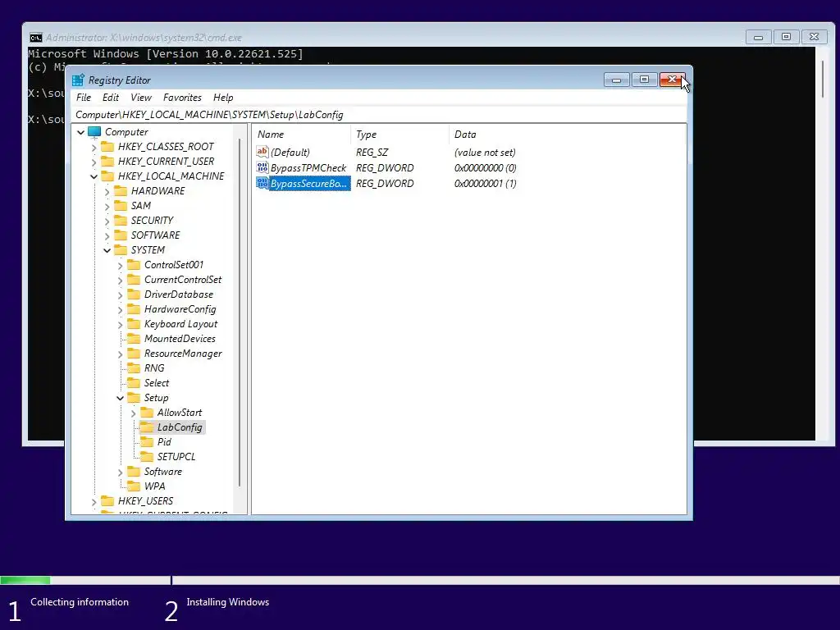Sort values by Data column header

(568, 135)
